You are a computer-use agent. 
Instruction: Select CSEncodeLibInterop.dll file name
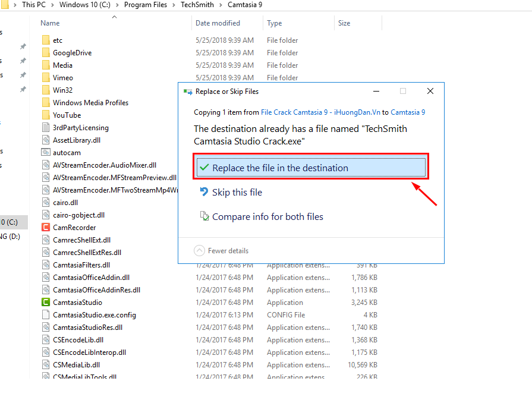[x=89, y=353]
